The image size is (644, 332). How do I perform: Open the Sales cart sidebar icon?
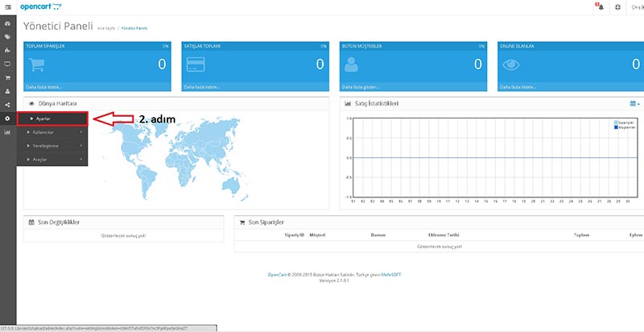click(x=7, y=77)
